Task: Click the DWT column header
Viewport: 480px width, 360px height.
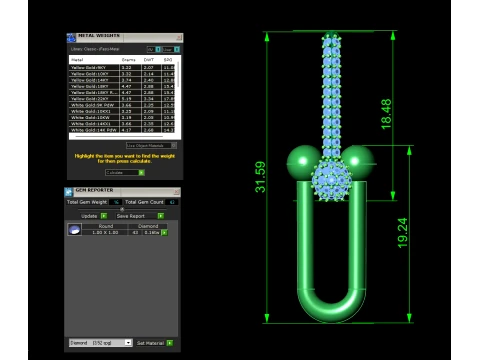Action: click(x=149, y=60)
